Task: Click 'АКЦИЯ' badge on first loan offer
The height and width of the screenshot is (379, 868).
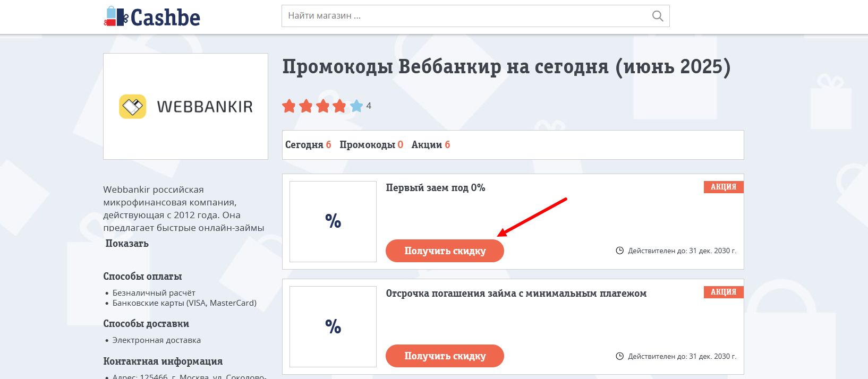Action: click(x=724, y=187)
